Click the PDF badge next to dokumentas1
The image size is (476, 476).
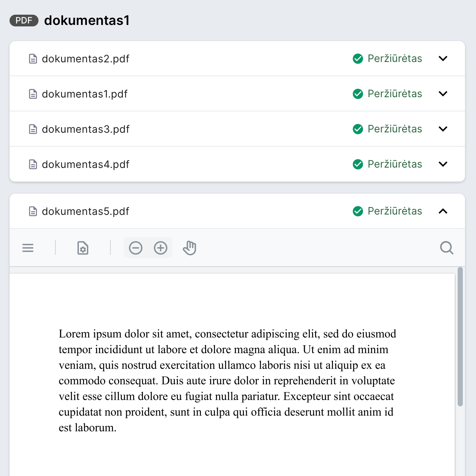tap(24, 21)
